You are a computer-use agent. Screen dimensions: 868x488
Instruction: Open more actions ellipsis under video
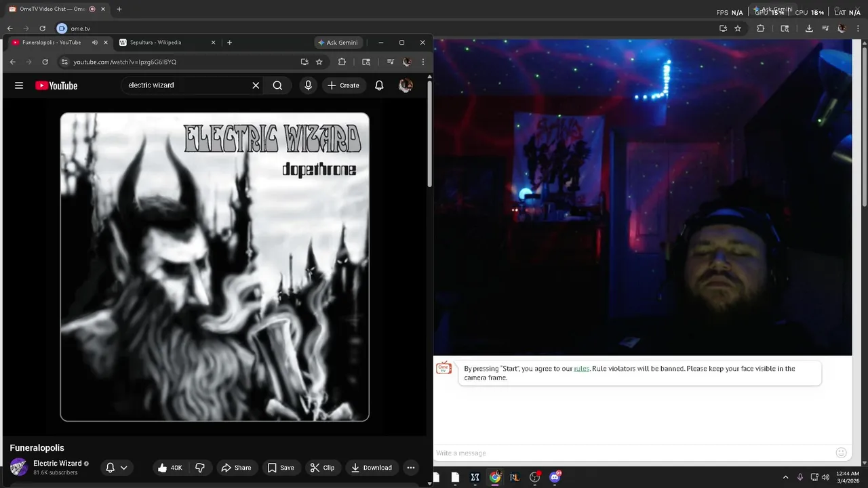tap(411, 468)
